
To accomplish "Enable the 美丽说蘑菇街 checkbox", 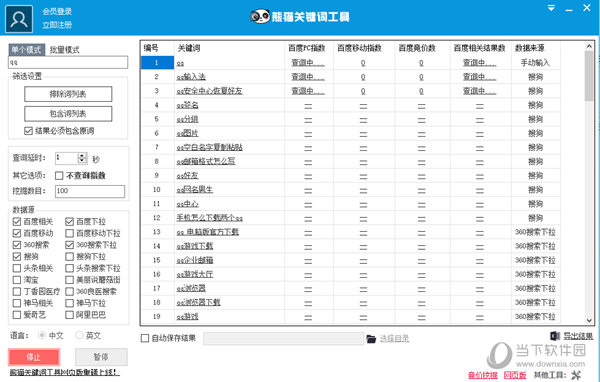I will click(69, 280).
